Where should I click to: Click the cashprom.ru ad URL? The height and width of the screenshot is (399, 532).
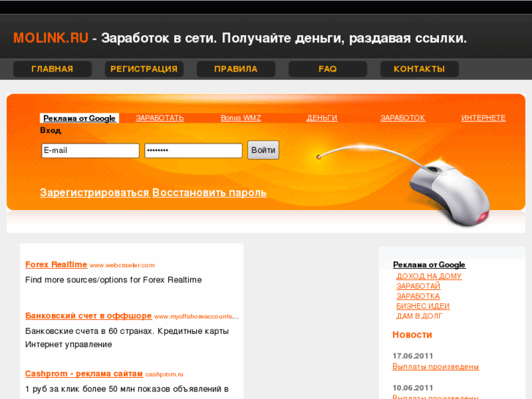click(164, 374)
